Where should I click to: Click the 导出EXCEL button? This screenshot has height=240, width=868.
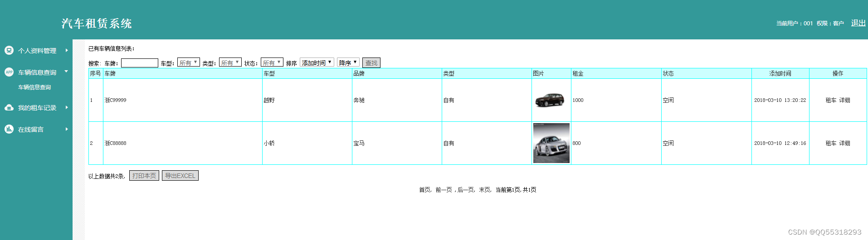[x=180, y=176]
